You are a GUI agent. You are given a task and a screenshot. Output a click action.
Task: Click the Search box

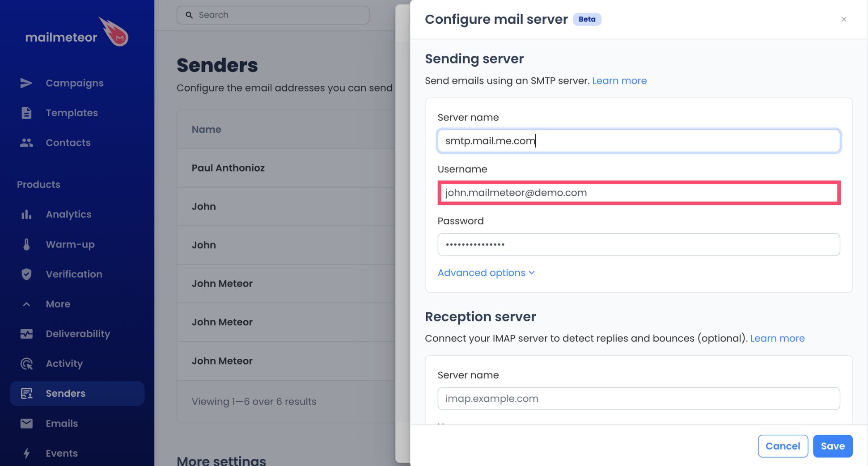point(273,15)
